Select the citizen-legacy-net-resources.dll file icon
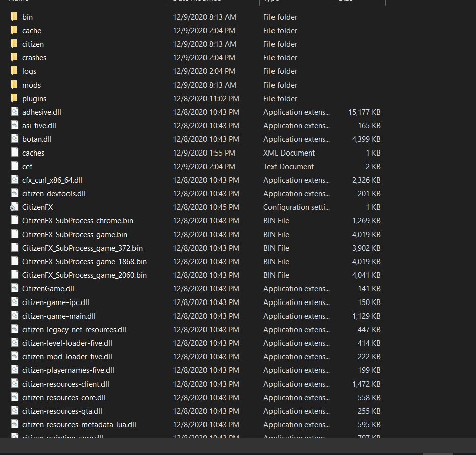Image resolution: width=476 pixels, height=455 pixels. tap(14, 329)
